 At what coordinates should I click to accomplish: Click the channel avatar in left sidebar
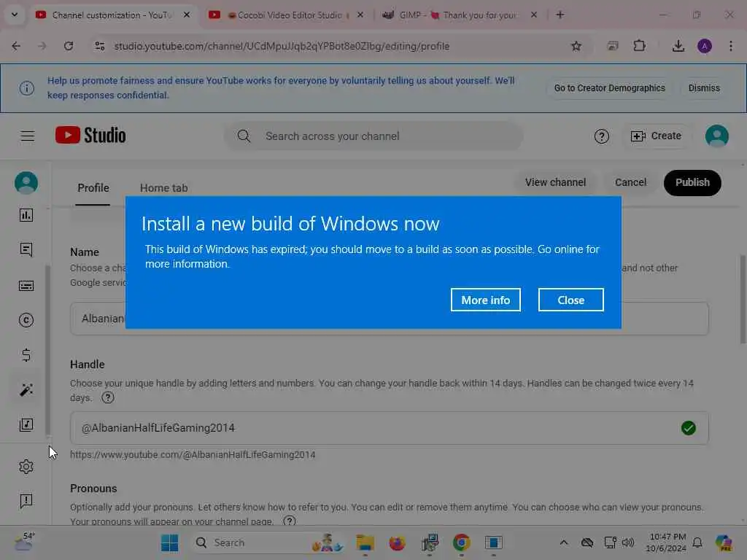26,183
